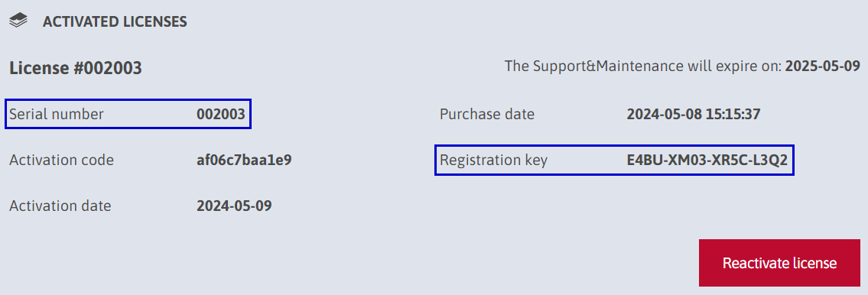Viewport: 868px width, 295px height.
Task: Select the registration key E4BU-XM03-XR5C-L3Q2
Action: pos(707,160)
